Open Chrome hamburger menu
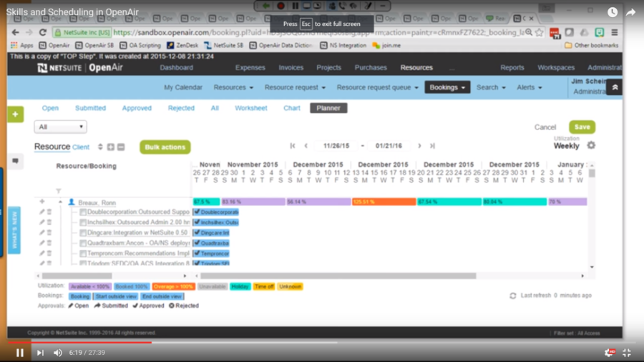The width and height of the screenshot is (644, 362). point(615,32)
